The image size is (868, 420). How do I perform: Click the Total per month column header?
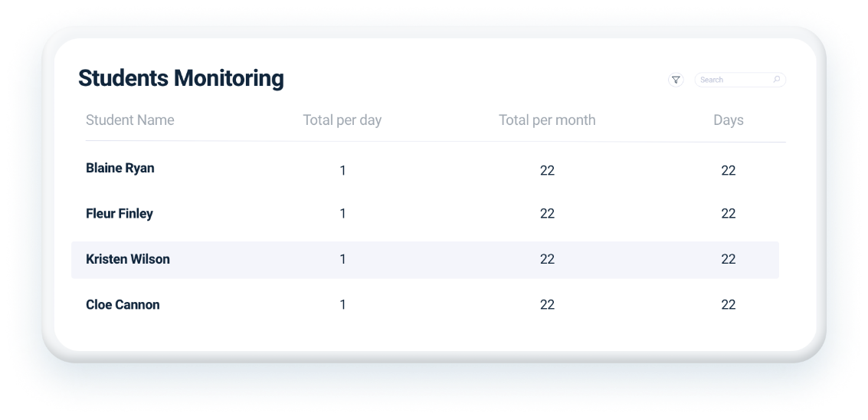[x=547, y=120]
